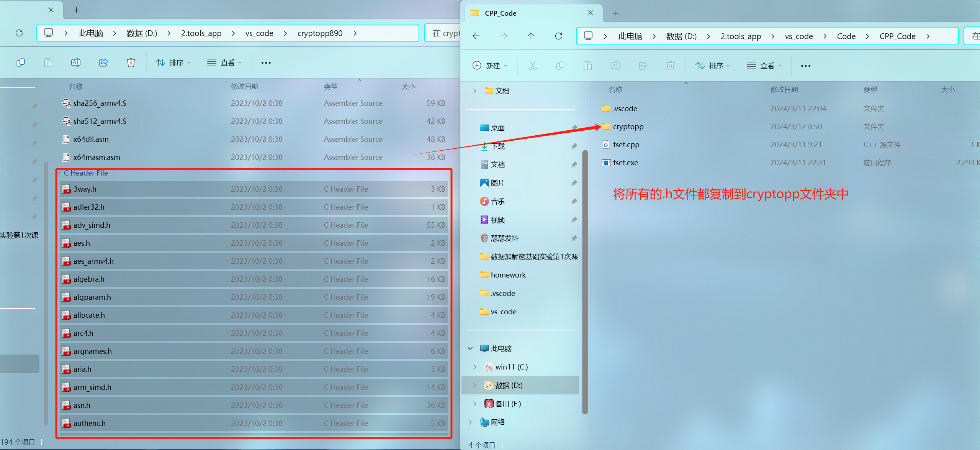
Task: Open the 新建 dropdown menu
Action: 490,66
